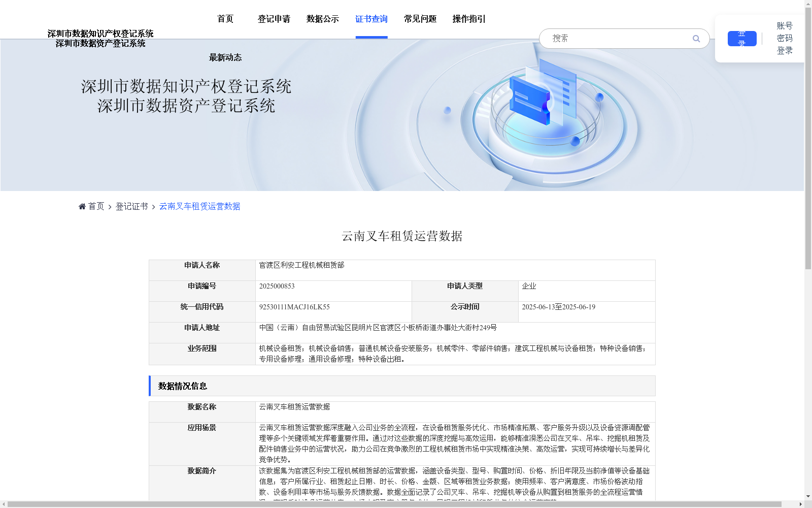This screenshot has width=812, height=508.
Task: Click the 数据情况信息 section header
Action: pyautogui.click(x=402, y=386)
